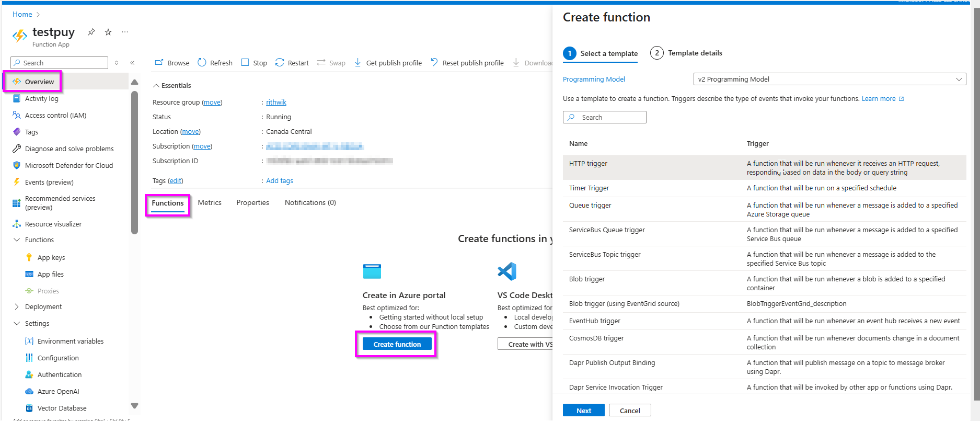980x421 pixels.
Task: Click the blue Create function button
Action: pyautogui.click(x=397, y=344)
